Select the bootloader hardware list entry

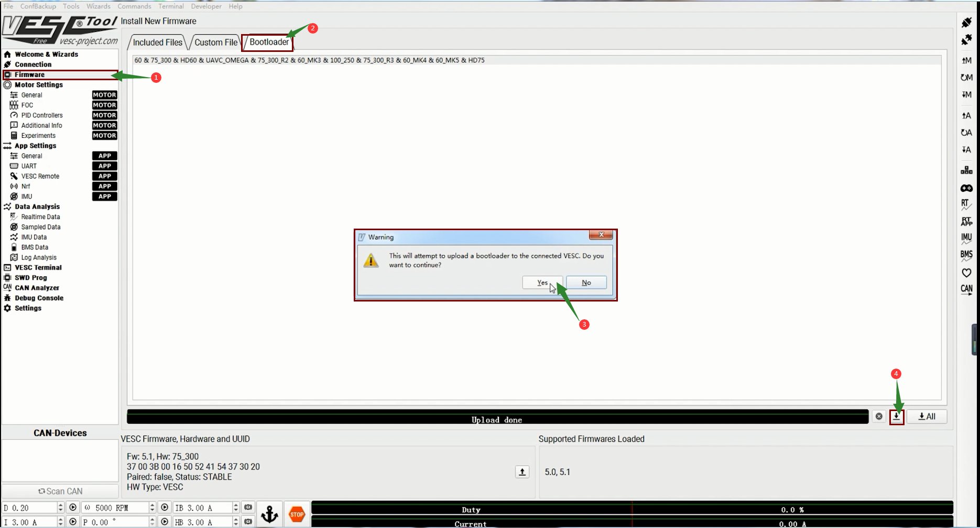(309, 60)
